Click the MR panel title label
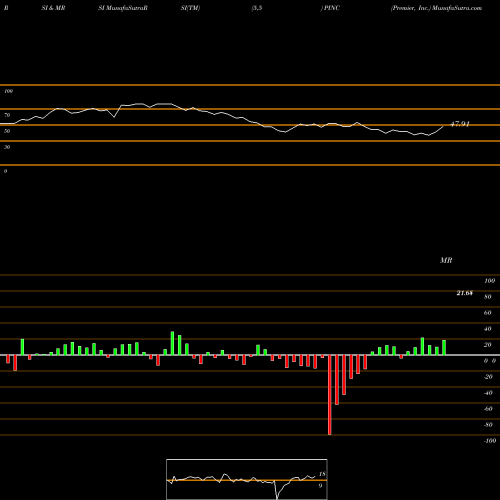Image resolution: width=500 pixels, height=500 pixels. pos(446,260)
